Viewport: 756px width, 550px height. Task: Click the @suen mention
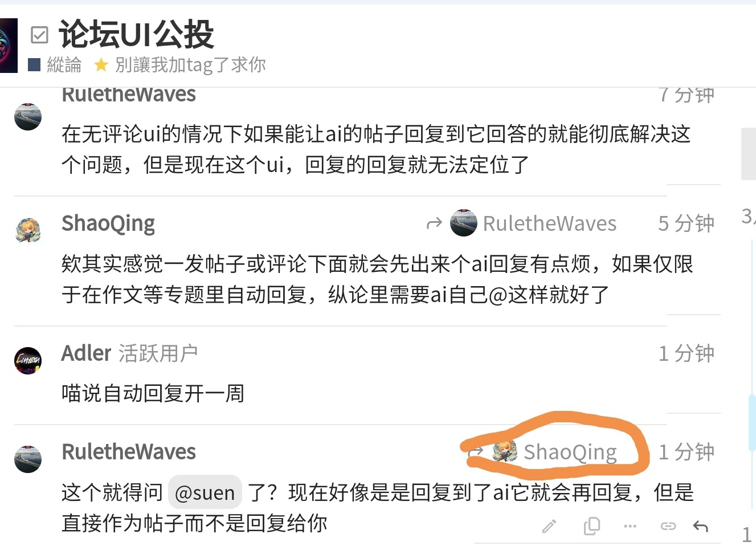pyautogui.click(x=205, y=492)
